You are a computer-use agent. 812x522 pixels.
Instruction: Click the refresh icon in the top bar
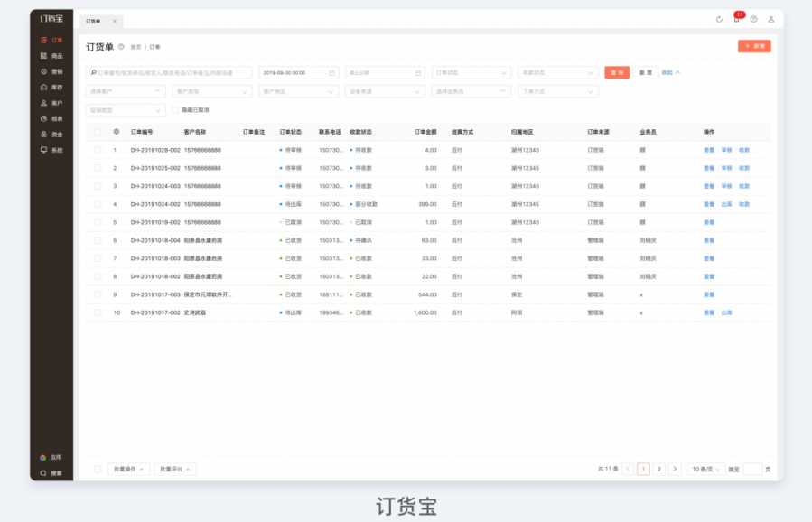pyautogui.click(x=719, y=20)
